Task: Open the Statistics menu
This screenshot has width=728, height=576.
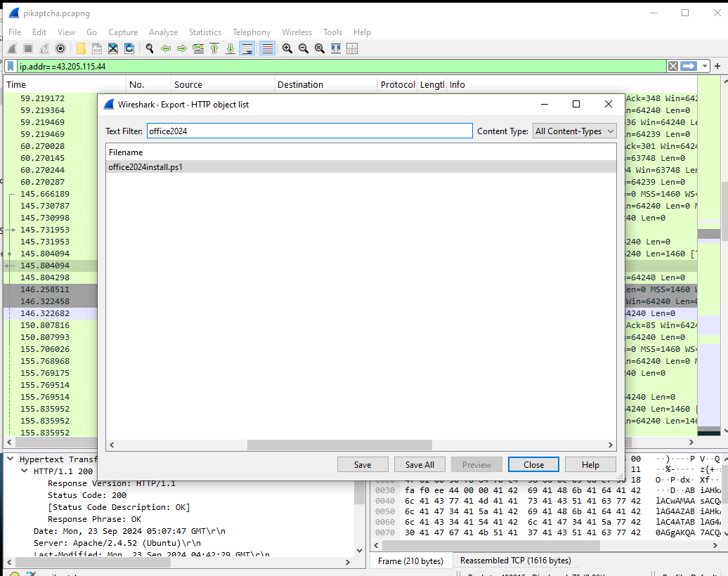Action: coord(204,32)
